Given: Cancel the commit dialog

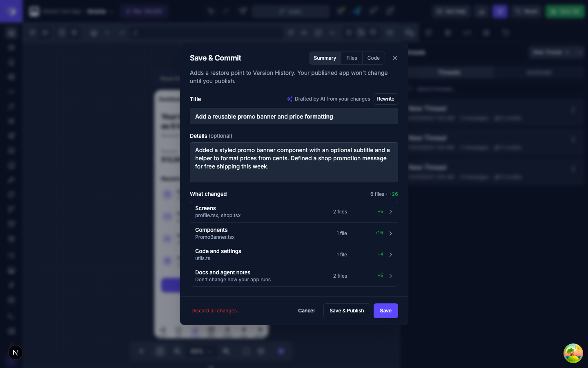Looking at the screenshot, I should click(x=306, y=311).
